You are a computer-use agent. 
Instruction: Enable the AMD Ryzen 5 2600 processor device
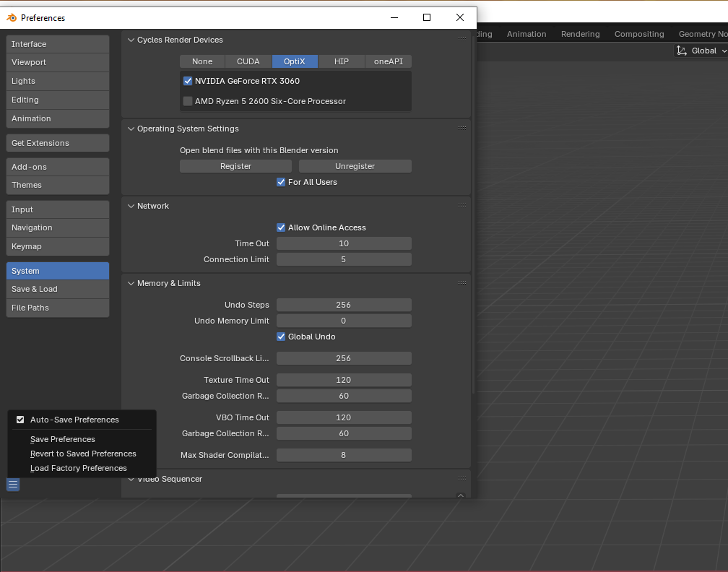click(188, 101)
